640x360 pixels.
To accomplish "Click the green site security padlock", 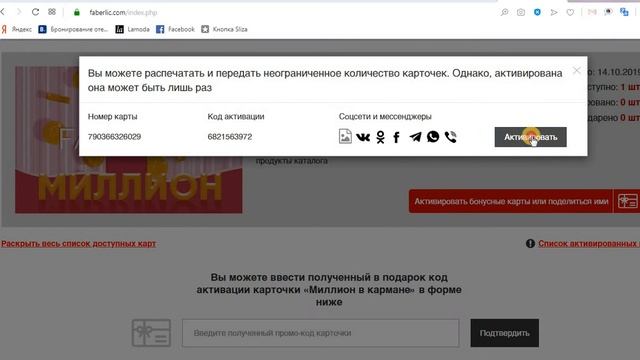I will [76, 12].
